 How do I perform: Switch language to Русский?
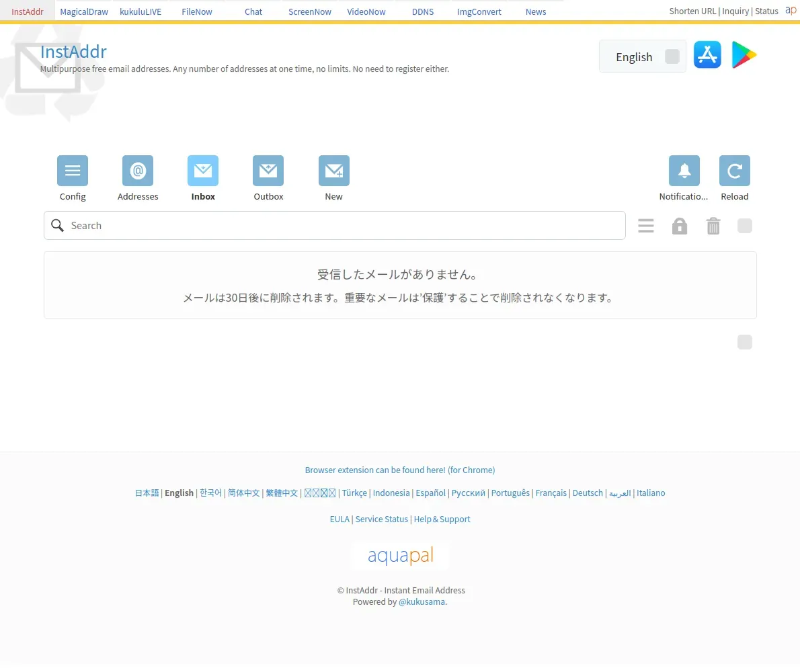point(469,493)
